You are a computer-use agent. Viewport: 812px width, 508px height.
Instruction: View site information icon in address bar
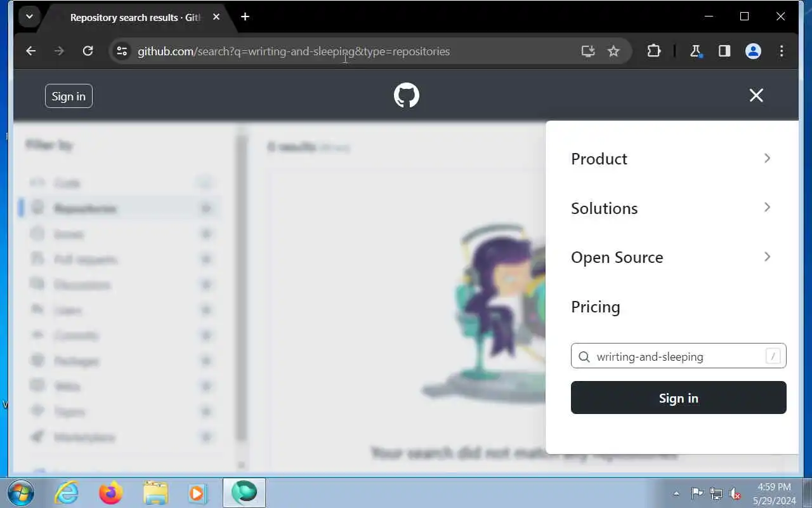pyautogui.click(x=122, y=51)
